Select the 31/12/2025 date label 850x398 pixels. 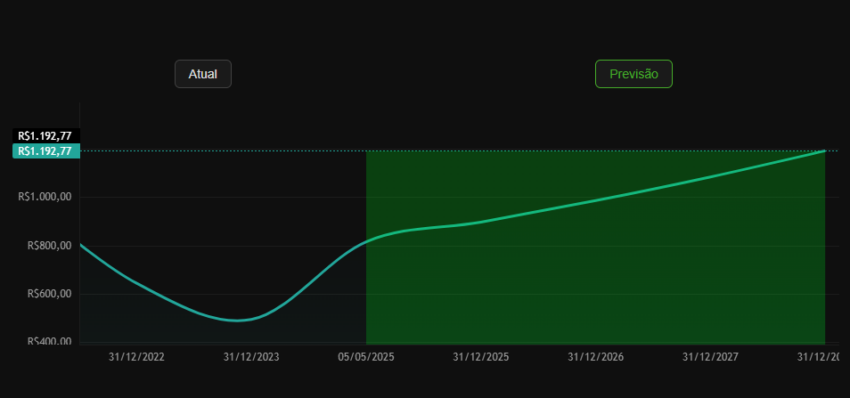pyautogui.click(x=481, y=357)
